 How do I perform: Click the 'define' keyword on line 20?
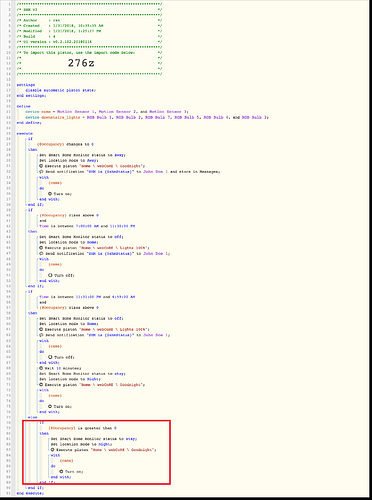pos(24,106)
